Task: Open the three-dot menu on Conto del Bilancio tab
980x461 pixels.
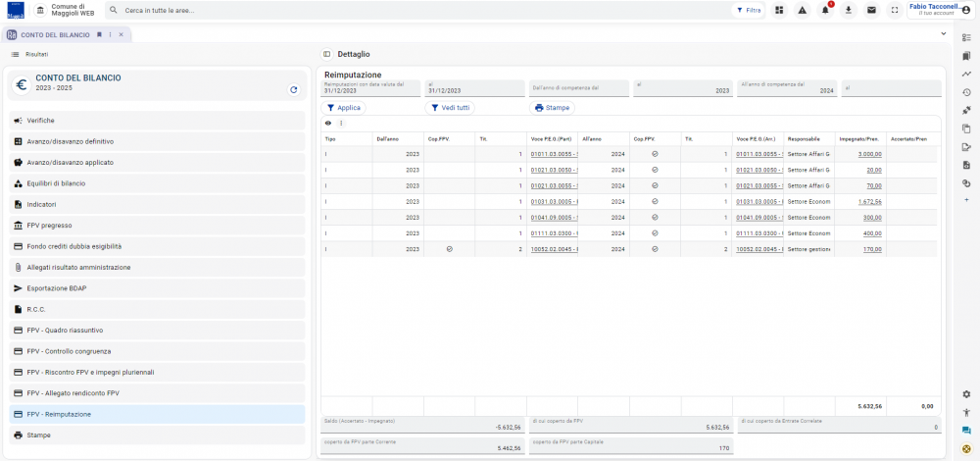Action: point(110,35)
